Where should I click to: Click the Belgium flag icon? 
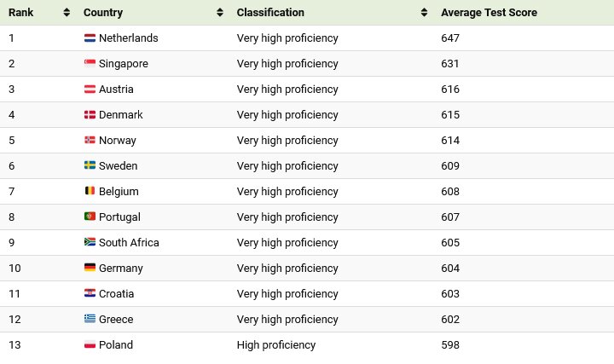pos(90,192)
